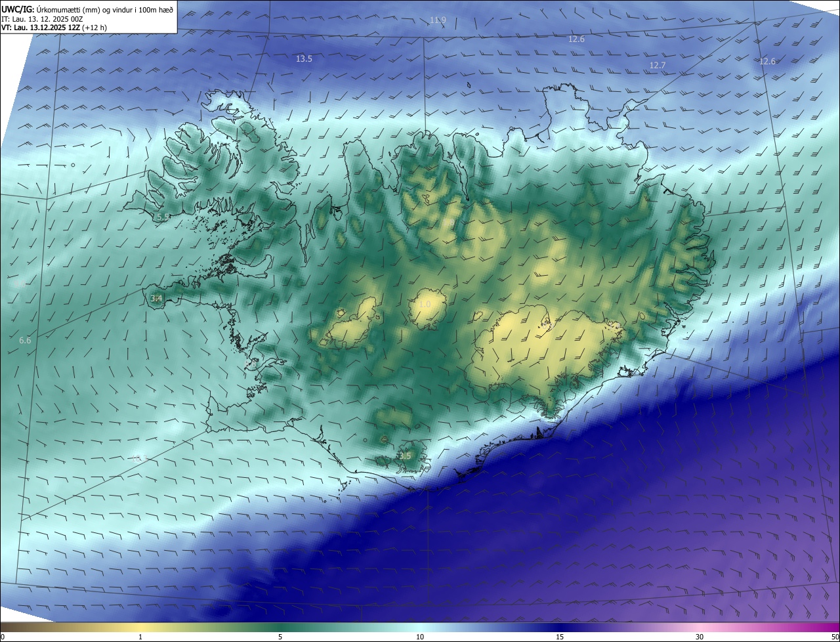Click the 6.6 value label over the sea

click(x=25, y=341)
